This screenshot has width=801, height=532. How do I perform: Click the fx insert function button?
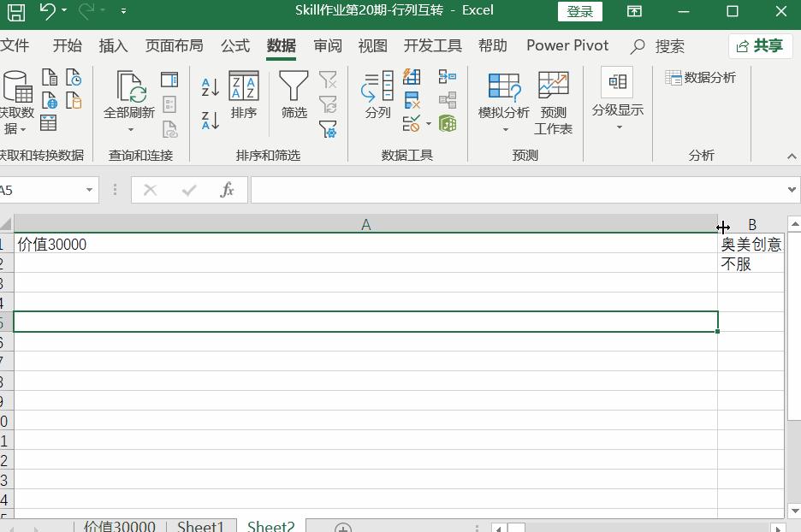tap(228, 190)
